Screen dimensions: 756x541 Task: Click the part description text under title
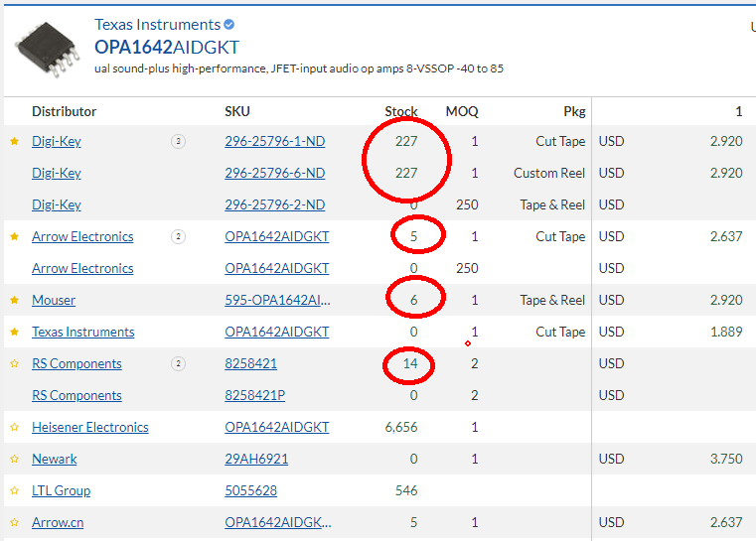pyautogui.click(x=299, y=68)
